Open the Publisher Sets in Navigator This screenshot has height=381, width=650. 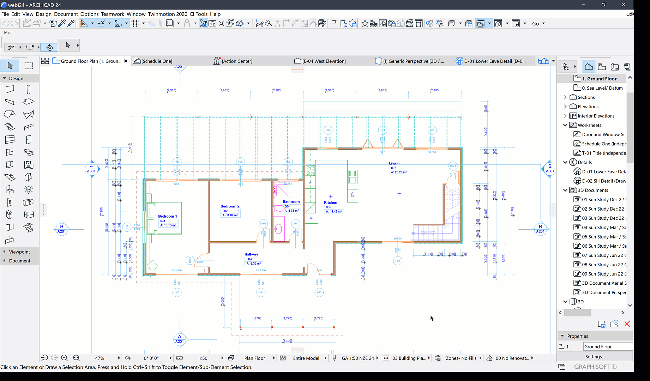(627, 66)
